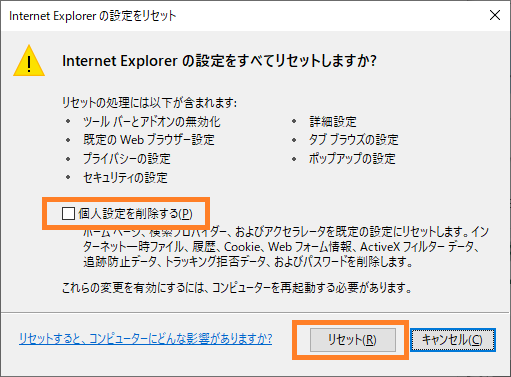The image size is (511, 377).
Task: Click the restart notice これらの変更を有効にするには
Action: pos(237,287)
